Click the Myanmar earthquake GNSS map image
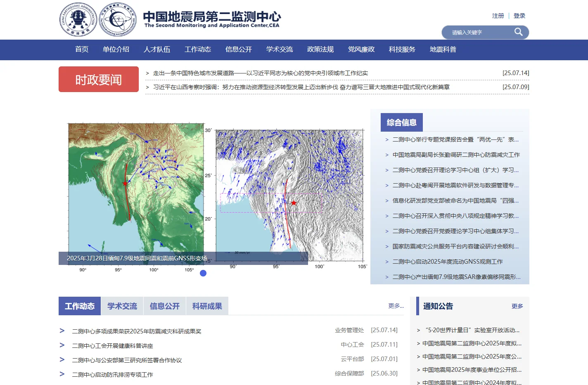This screenshot has width=588, height=385. point(215,196)
